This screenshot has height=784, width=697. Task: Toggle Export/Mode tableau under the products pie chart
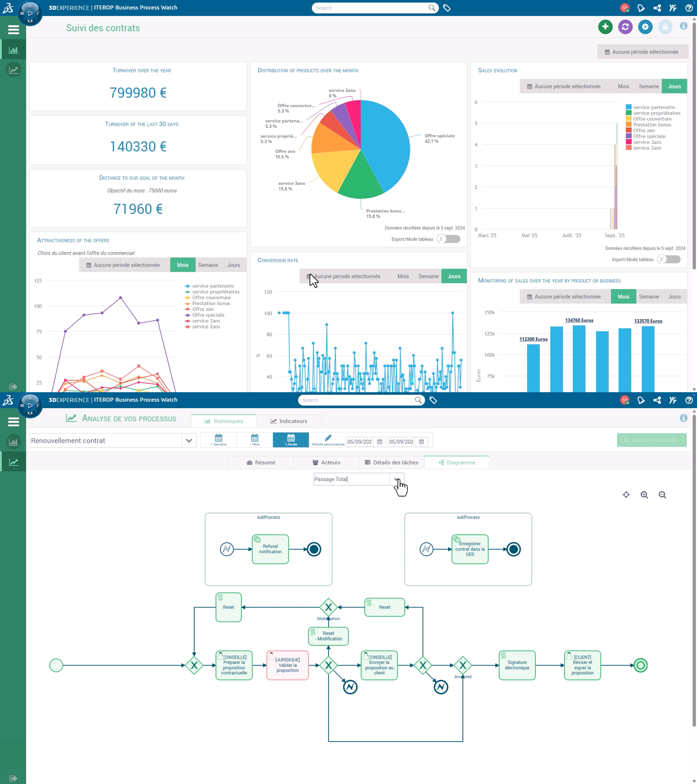point(448,239)
